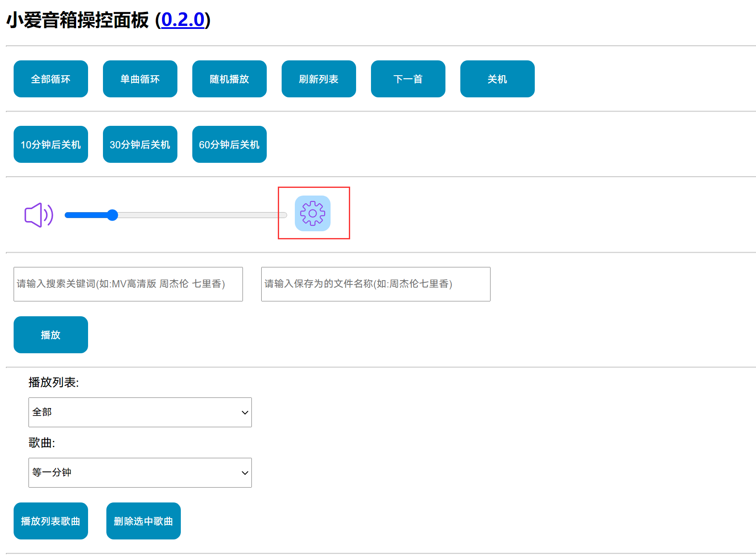Image resolution: width=756 pixels, height=559 pixels.
Task: Set 10分钟后关机 sleep timer
Action: point(51,145)
